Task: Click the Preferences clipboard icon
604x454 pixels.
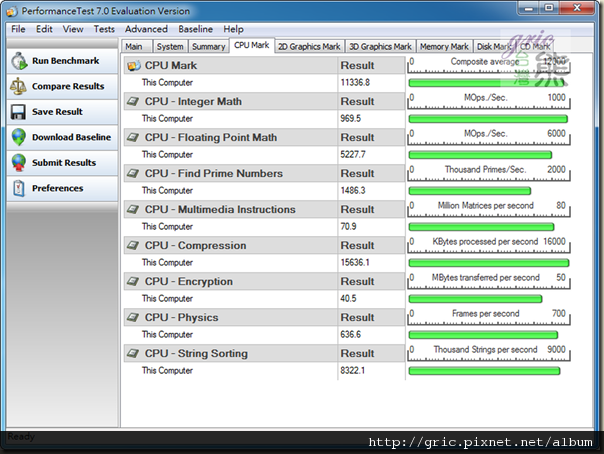Action: tap(18, 188)
